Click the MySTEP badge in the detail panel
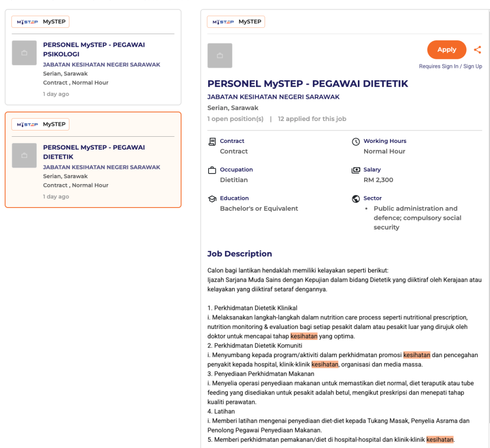Image resolution: width=490 pixels, height=448 pixels. click(x=236, y=22)
